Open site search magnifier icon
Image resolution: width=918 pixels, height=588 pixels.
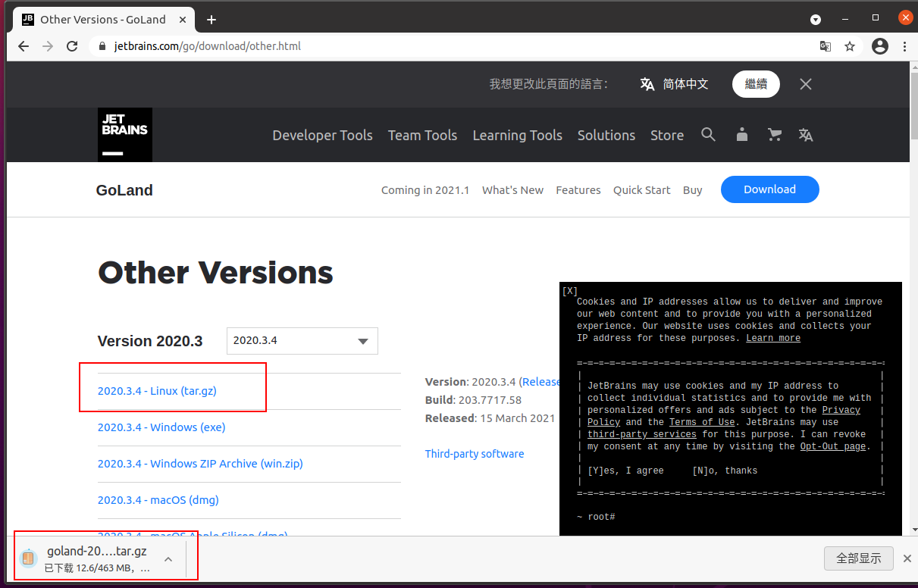click(708, 135)
